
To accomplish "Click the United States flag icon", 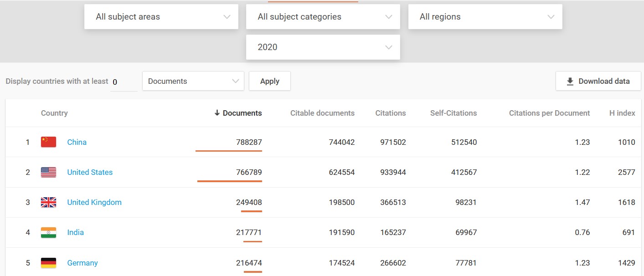I will click(48, 172).
